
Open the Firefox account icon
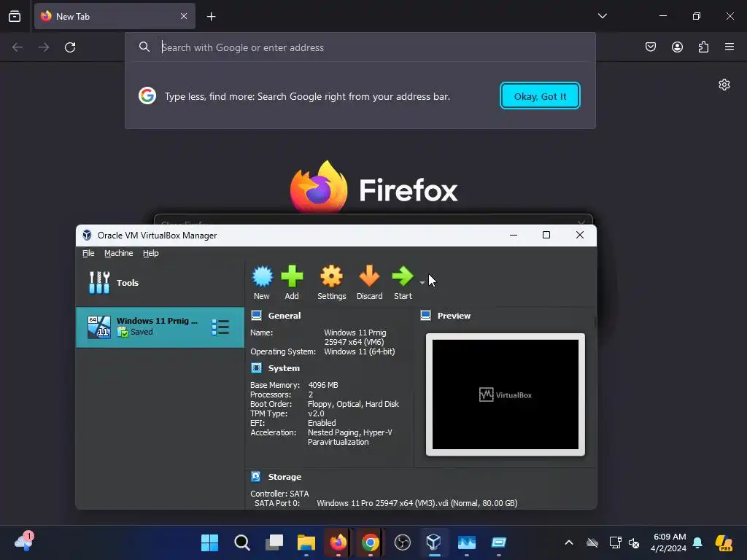[677, 47]
